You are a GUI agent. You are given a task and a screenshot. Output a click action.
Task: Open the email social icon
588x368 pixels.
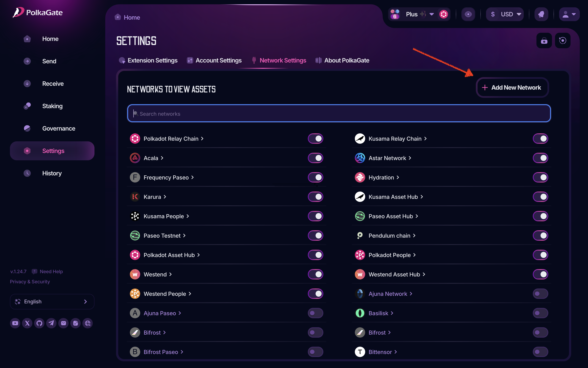(x=63, y=323)
